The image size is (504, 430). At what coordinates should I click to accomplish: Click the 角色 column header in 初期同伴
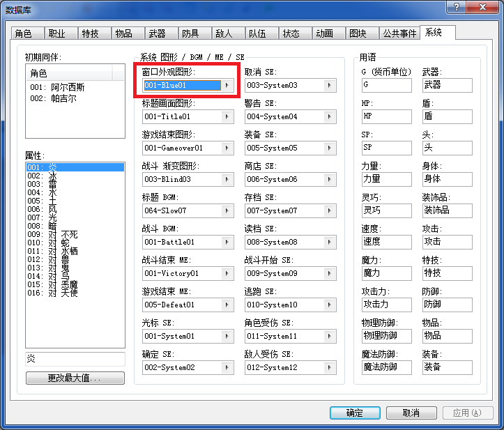click(x=69, y=73)
